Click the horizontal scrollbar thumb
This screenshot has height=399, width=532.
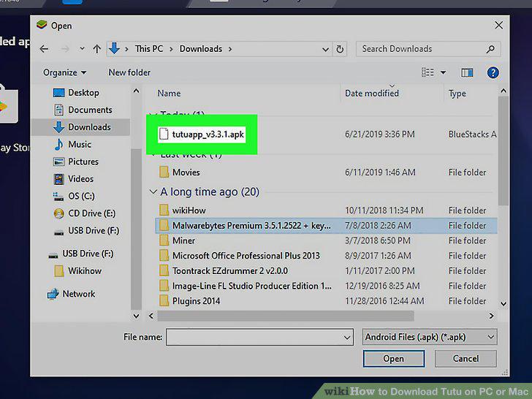coord(285,316)
